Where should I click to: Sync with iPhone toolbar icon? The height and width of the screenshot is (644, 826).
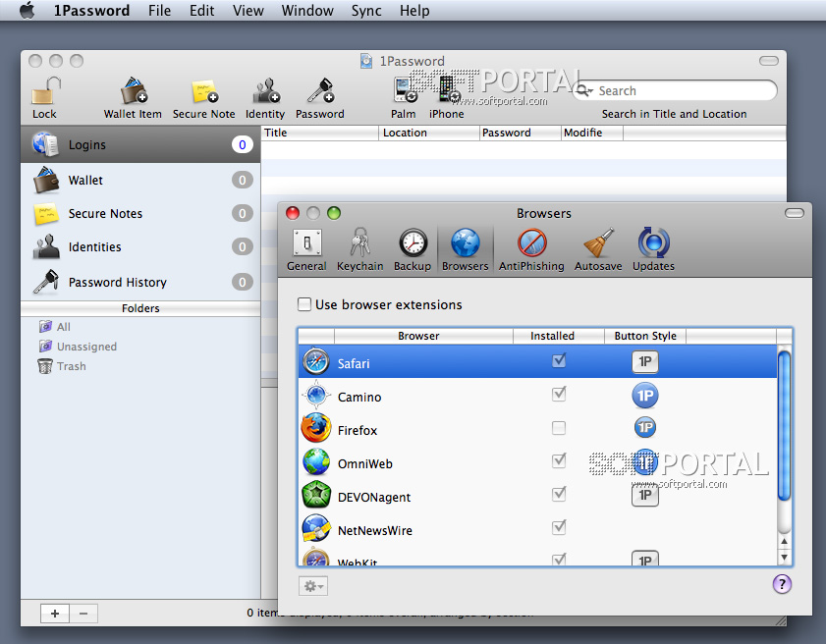448,90
